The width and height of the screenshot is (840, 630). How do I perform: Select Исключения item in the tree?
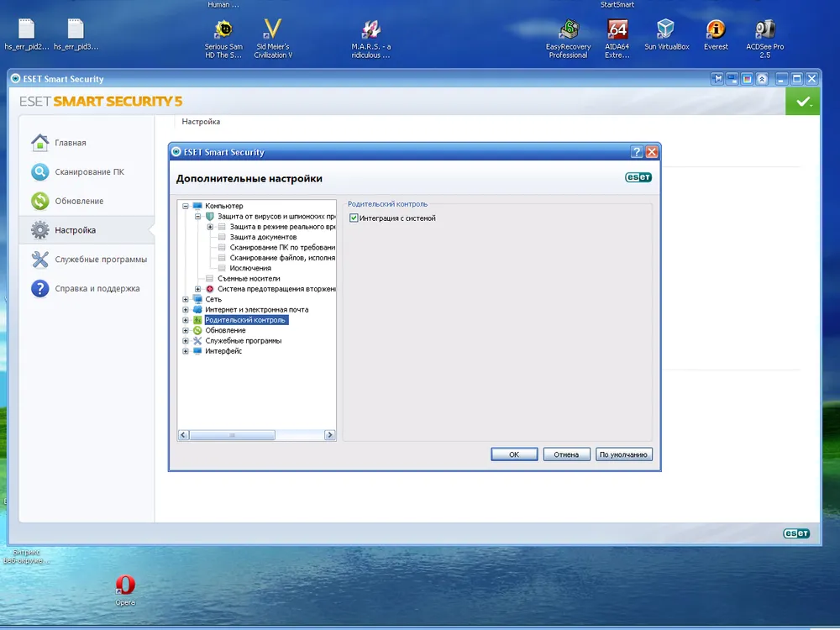(250, 268)
